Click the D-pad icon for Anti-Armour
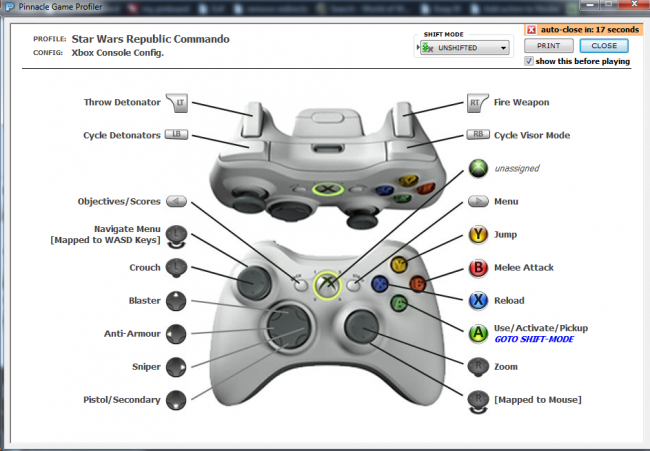The image size is (650, 451). point(176,334)
